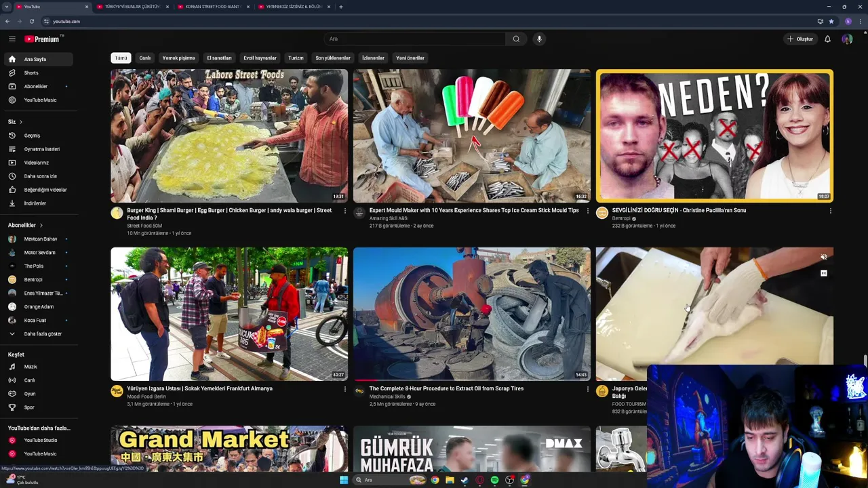This screenshot has width=868, height=488.
Task: Open İndirilenler downloads
Action: coord(37,203)
